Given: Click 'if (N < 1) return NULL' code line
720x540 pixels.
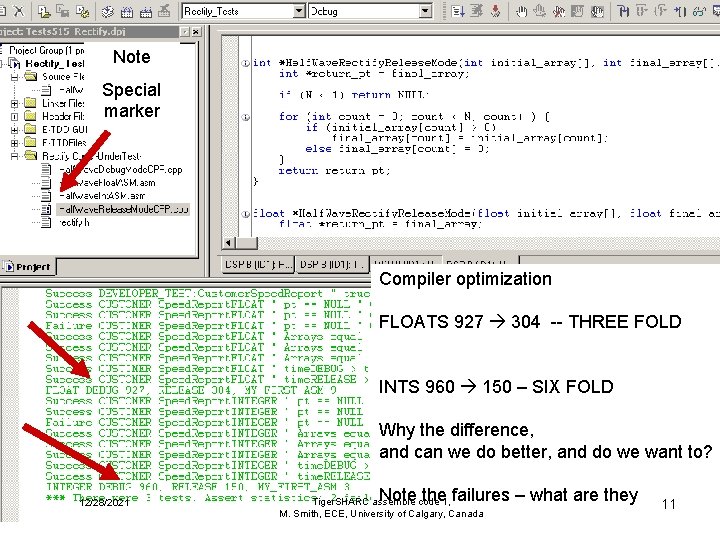Looking at the screenshot, I should [354, 95].
